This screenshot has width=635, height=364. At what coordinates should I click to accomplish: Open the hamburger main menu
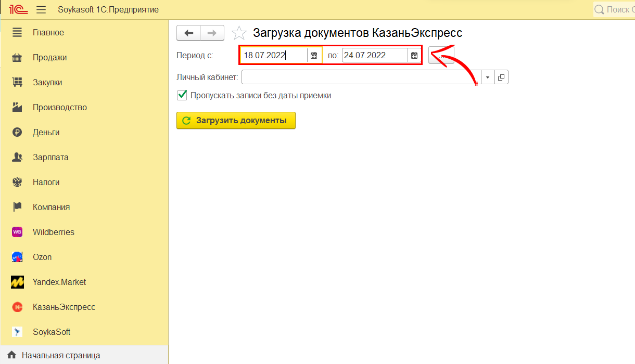[42, 10]
